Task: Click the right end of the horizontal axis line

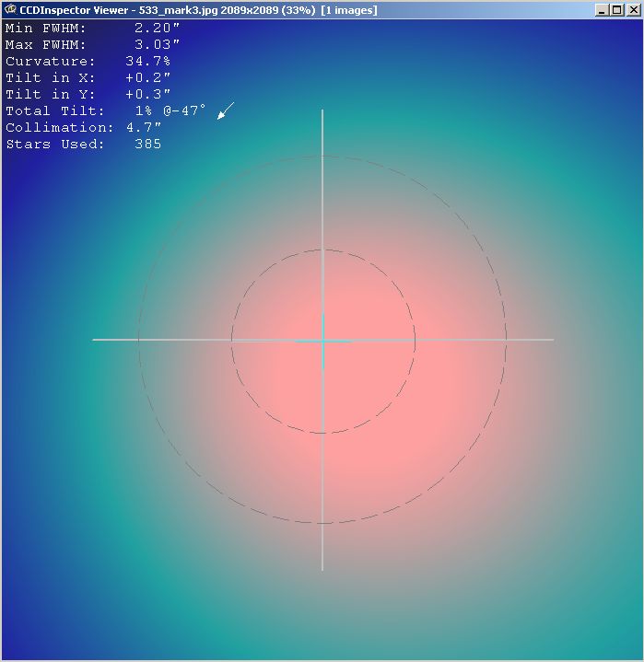Action: point(551,340)
